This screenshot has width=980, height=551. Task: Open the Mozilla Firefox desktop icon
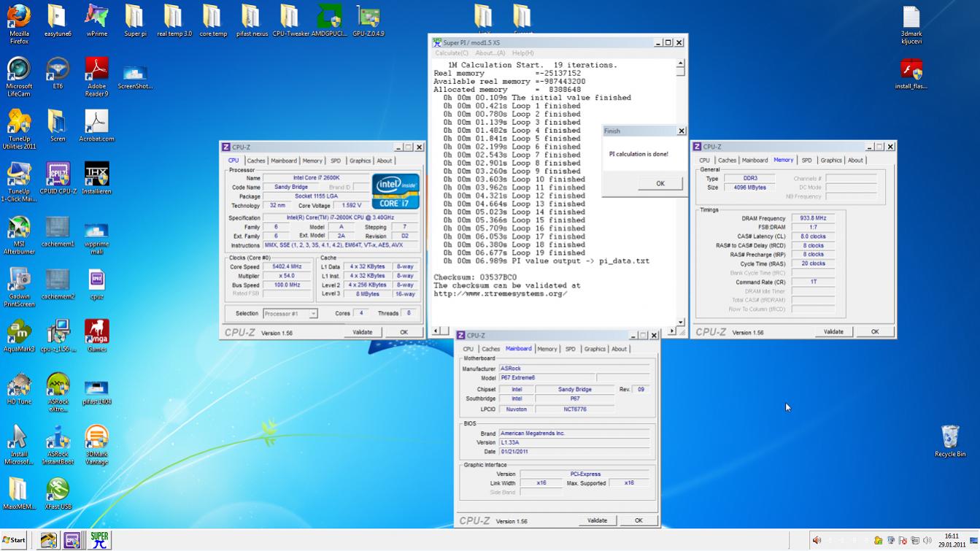(19, 18)
